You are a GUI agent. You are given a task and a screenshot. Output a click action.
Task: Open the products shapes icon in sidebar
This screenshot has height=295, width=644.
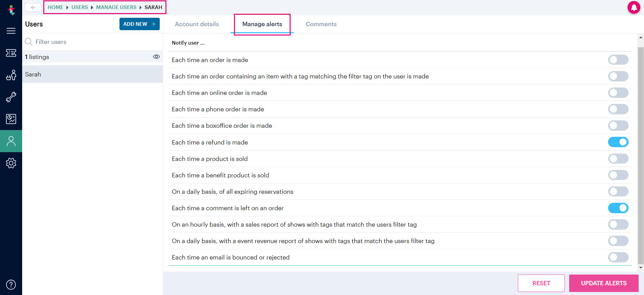[x=11, y=75]
